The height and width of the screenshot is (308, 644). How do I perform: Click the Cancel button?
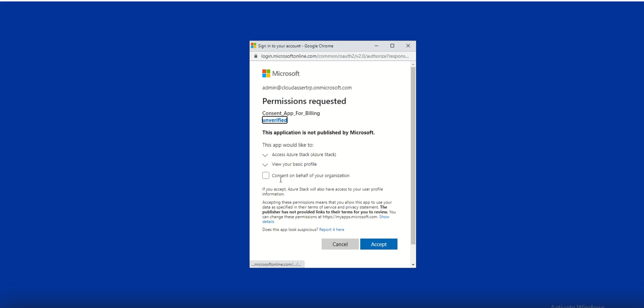pos(340,244)
